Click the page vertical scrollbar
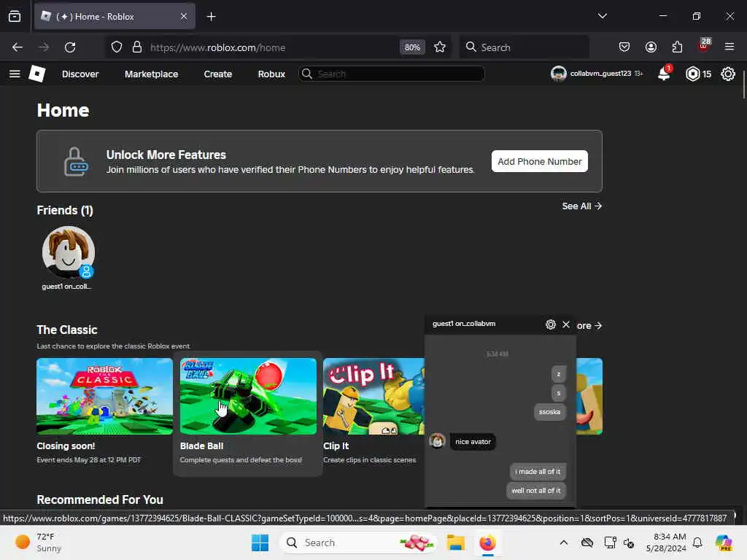 tap(743, 86)
